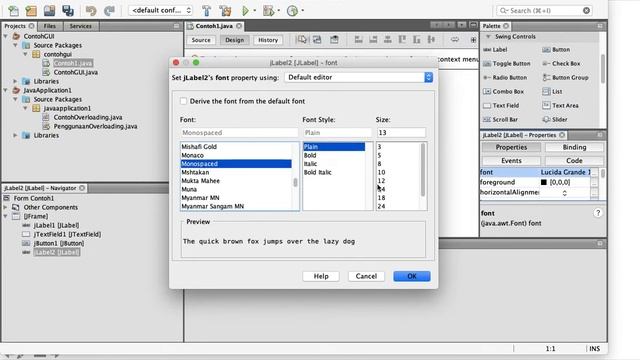Select the Toggle Button component in Palette
The height and width of the screenshot is (360, 640).
click(507, 64)
